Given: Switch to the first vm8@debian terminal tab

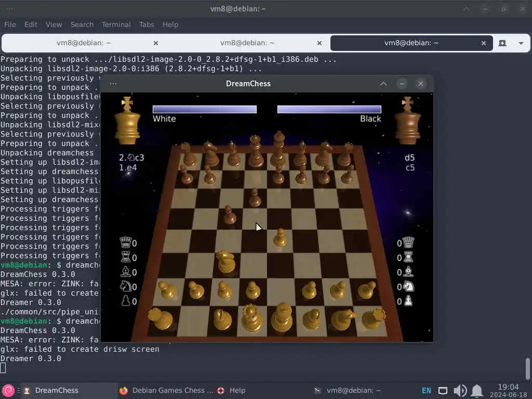Looking at the screenshot, I should (84, 43).
